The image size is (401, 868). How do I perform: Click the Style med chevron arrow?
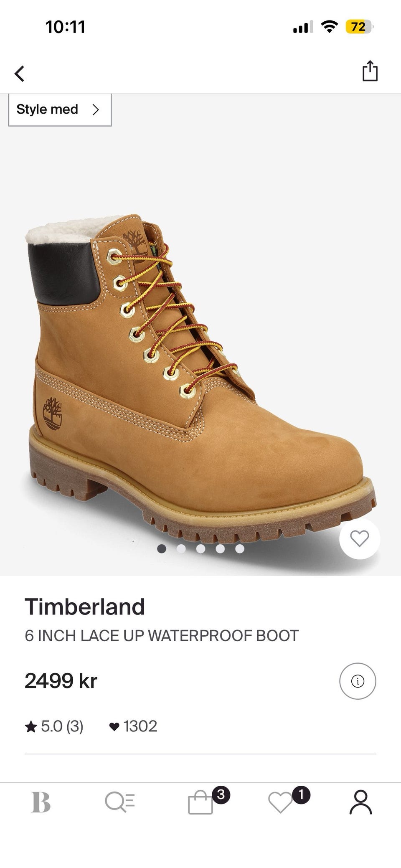tap(96, 109)
